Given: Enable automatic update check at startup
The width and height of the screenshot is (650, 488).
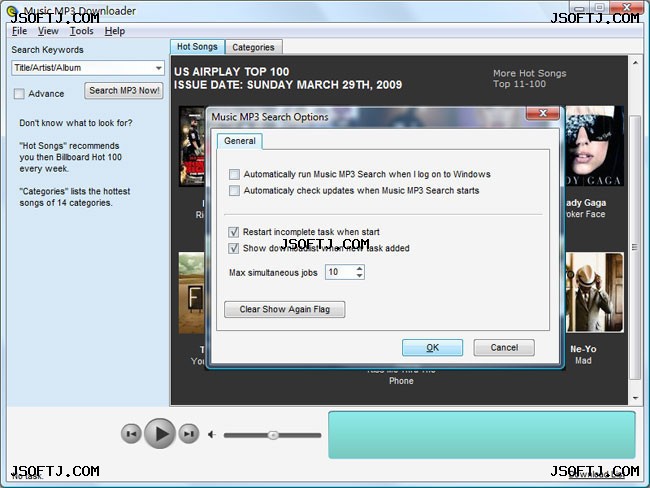Looking at the screenshot, I should [x=234, y=191].
